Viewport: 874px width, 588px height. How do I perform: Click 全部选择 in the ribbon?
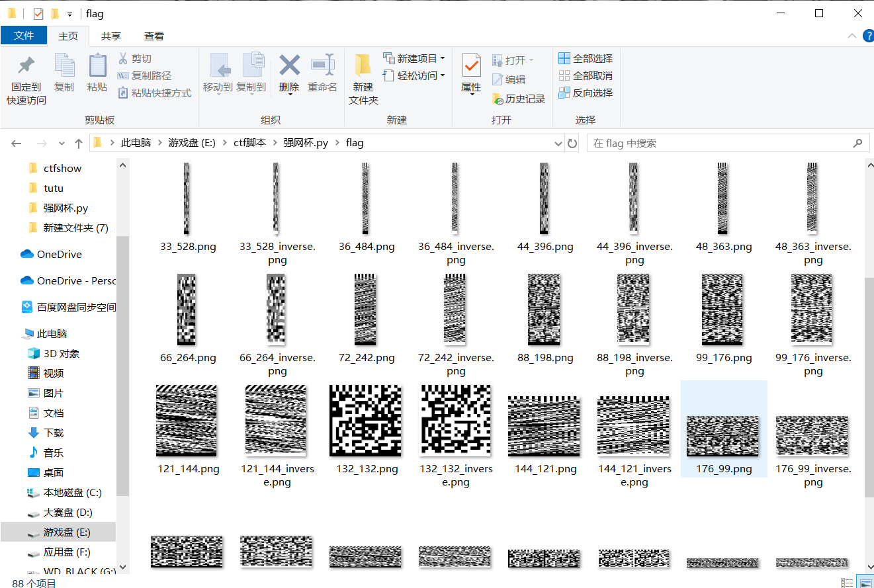(586, 58)
